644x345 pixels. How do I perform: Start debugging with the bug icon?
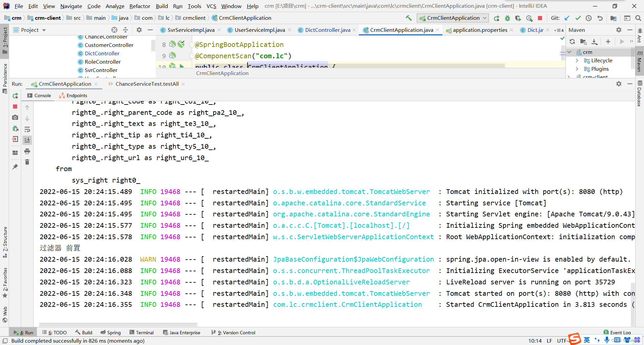507,18
